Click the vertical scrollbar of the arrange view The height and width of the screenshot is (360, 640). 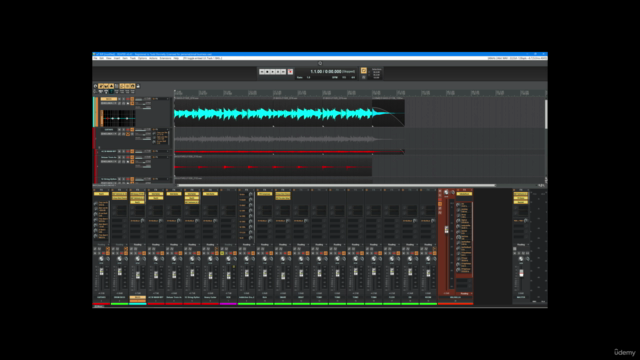click(x=546, y=114)
